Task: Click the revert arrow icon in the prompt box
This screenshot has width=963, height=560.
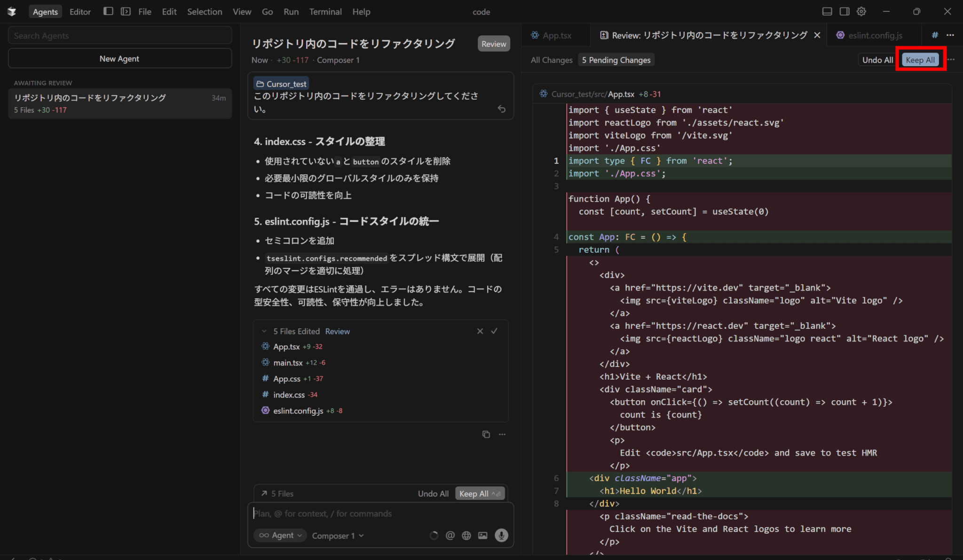Action: pyautogui.click(x=502, y=109)
